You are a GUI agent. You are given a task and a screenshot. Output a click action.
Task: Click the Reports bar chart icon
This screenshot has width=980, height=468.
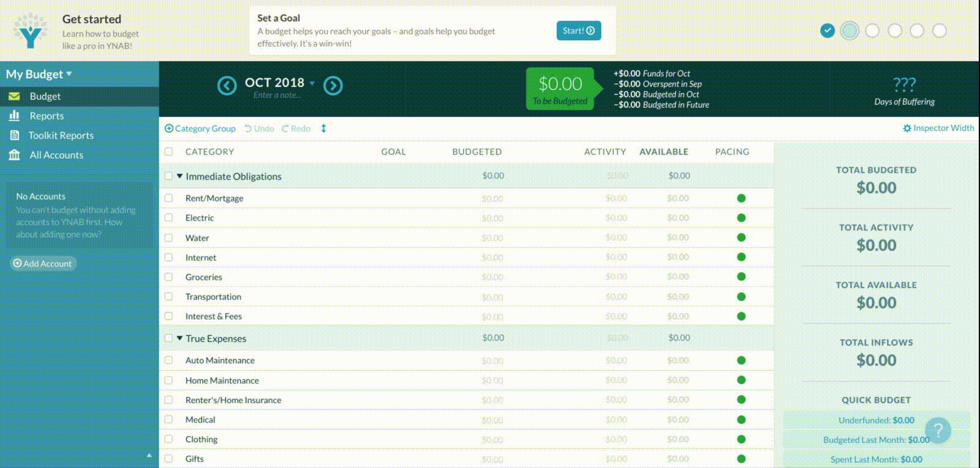15,116
